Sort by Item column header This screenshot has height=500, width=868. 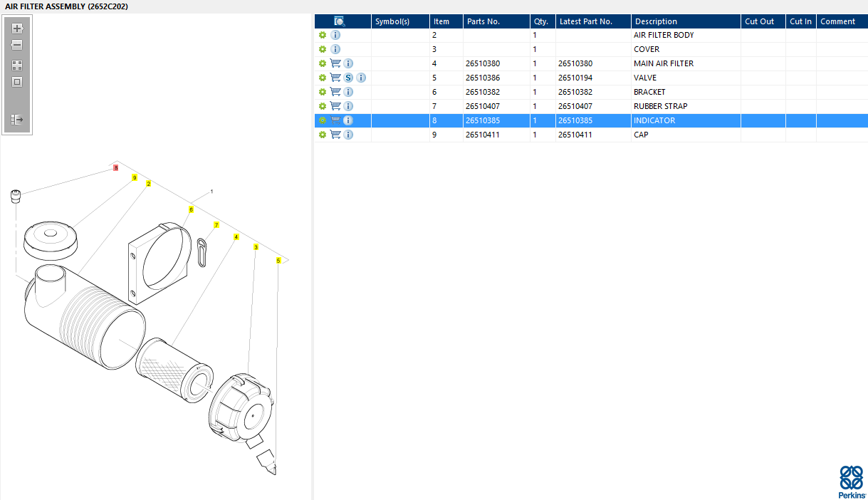pyautogui.click(x=446, y=21)
